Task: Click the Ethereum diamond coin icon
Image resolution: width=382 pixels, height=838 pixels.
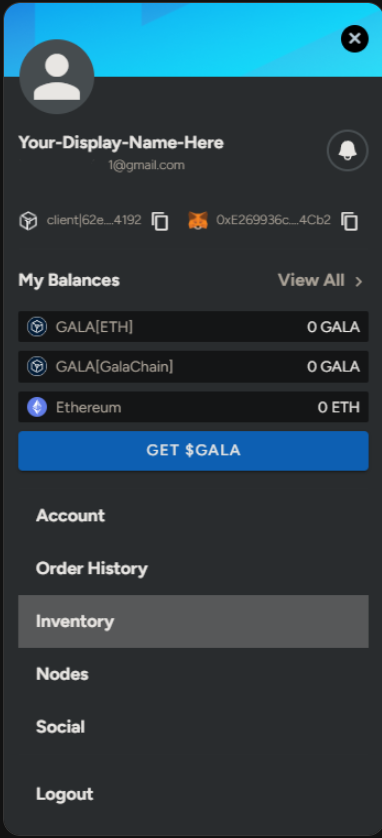Action: coord(37,407)
